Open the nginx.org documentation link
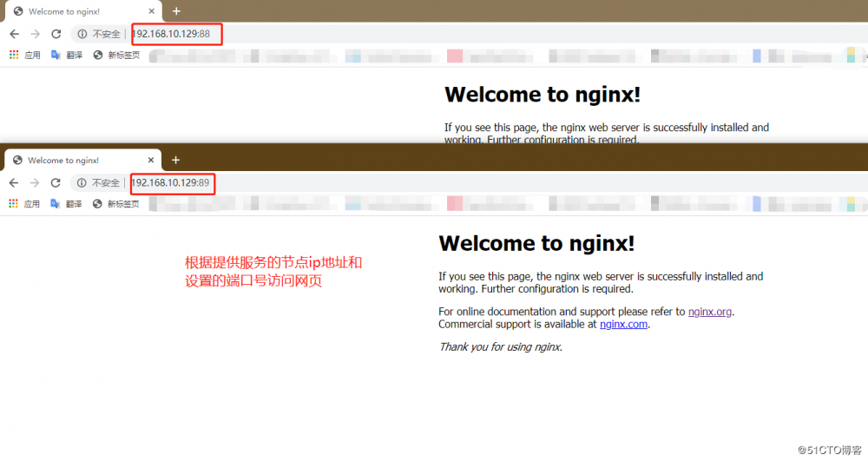The image size is (868, 461). 710,312
